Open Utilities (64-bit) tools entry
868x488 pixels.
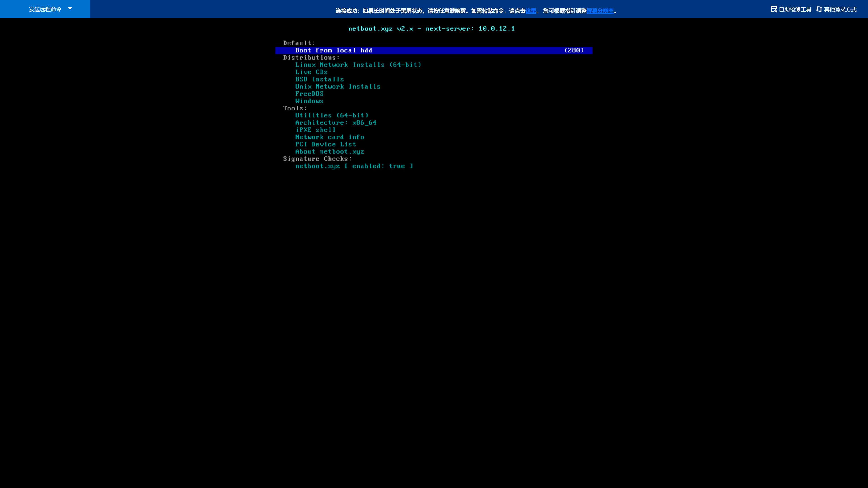(332, 115)
